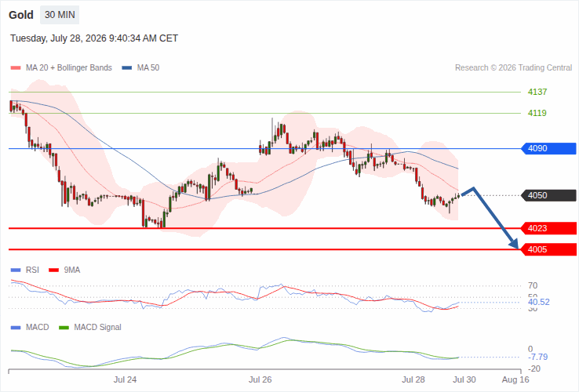This screenshot has height=392, width=579.
Task: Click the RSI value 40.52 label
Action: [539, 303]
